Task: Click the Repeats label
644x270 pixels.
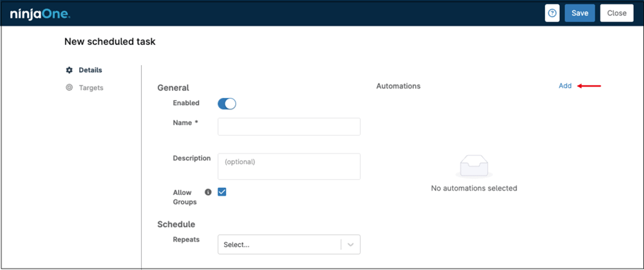Action: tap(186, 239)
